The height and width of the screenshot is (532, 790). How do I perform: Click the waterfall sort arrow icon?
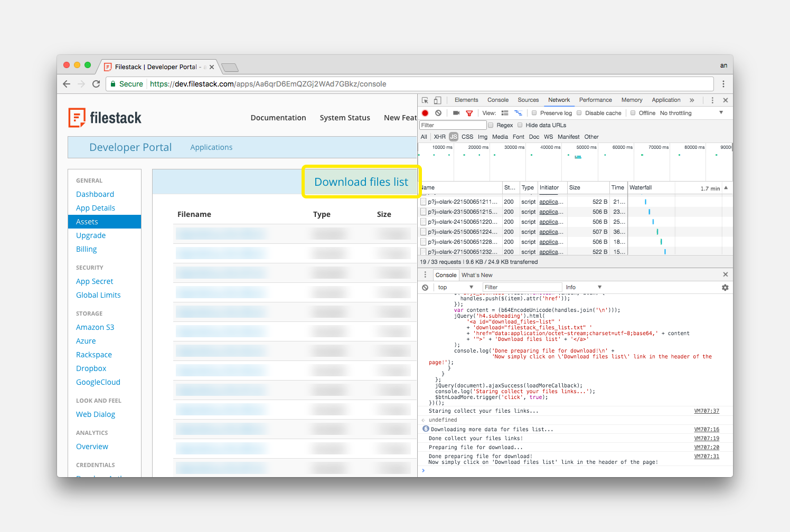point(726,188)
